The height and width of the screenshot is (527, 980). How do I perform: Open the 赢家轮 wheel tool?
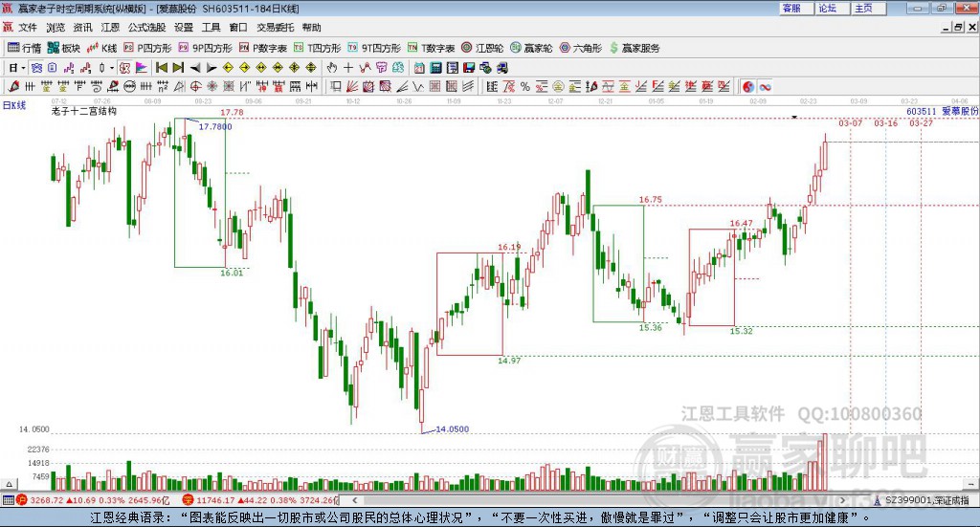pos(531,48)
